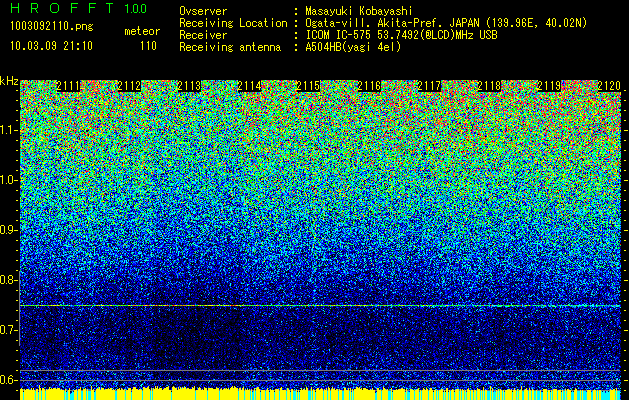Image resolution: width=629 pixels, height=400 pixels.
Task: Click the 0.6 frequency axis label
Action: click(x=8, y=380)
